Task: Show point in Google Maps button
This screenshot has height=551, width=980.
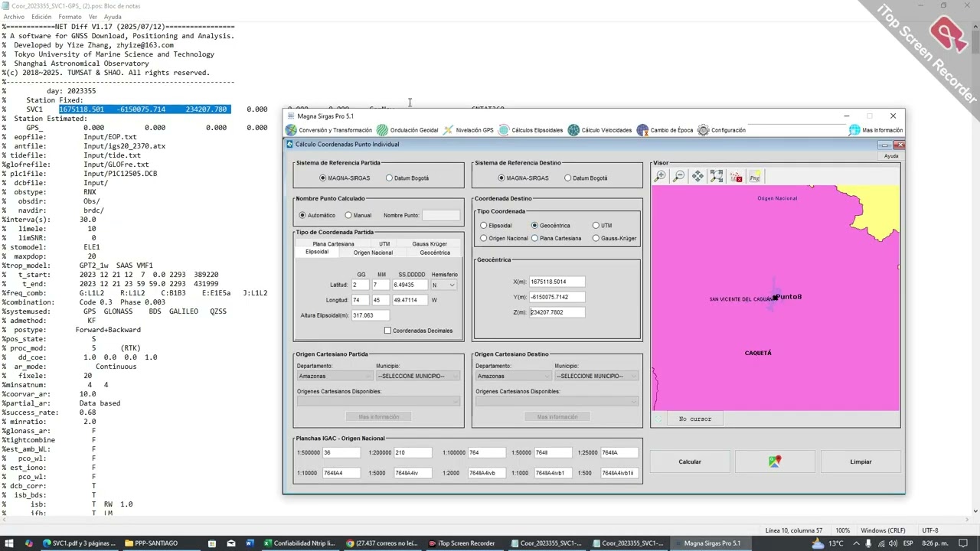Action: tap(775, 461)
